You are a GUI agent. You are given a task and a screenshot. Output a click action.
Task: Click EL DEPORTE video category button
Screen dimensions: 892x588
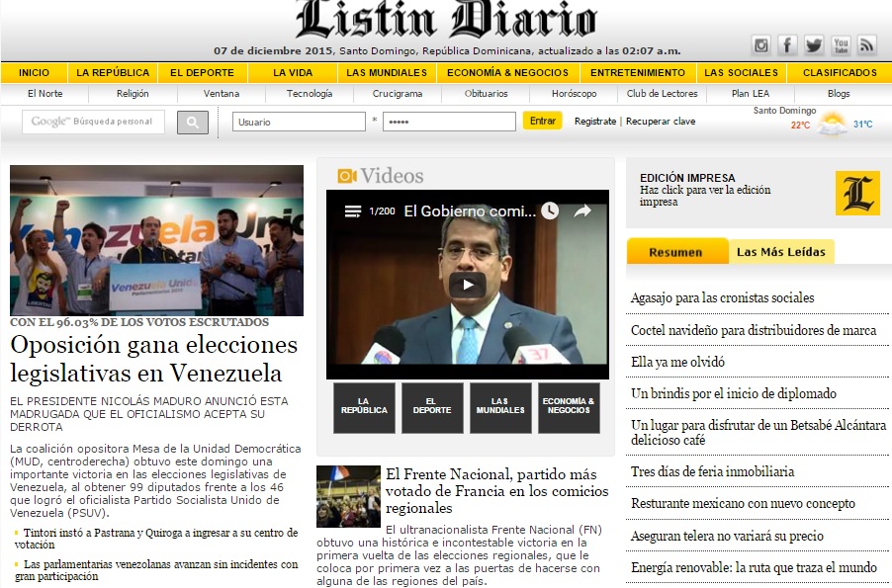tap(432, 408)
